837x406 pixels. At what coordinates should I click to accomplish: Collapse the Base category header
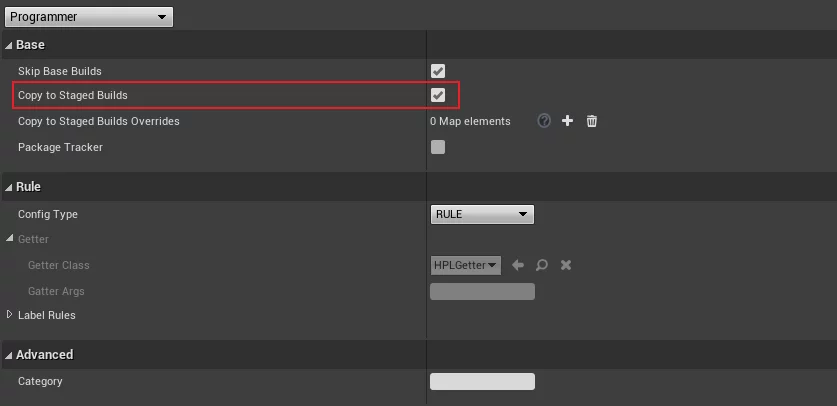[x=9, y=45]
